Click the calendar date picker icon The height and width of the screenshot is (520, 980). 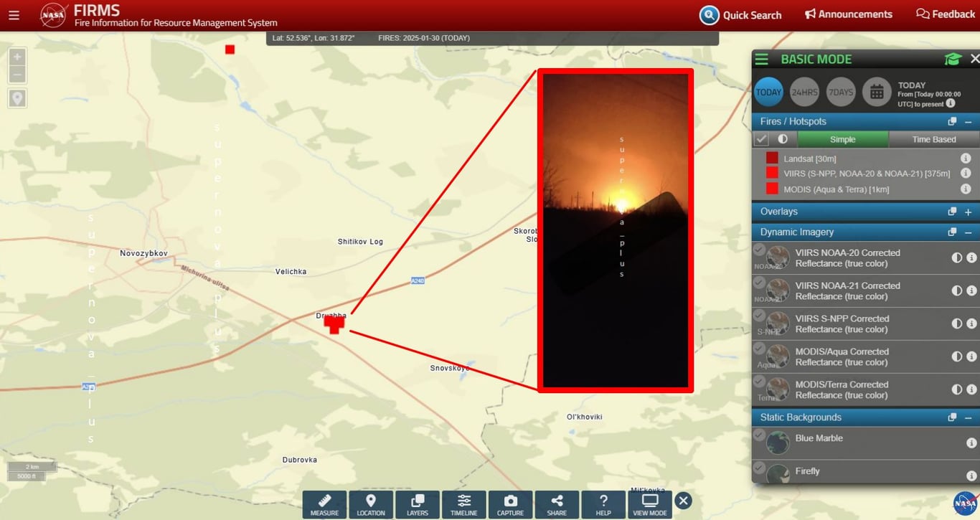[x=876, y=92]
